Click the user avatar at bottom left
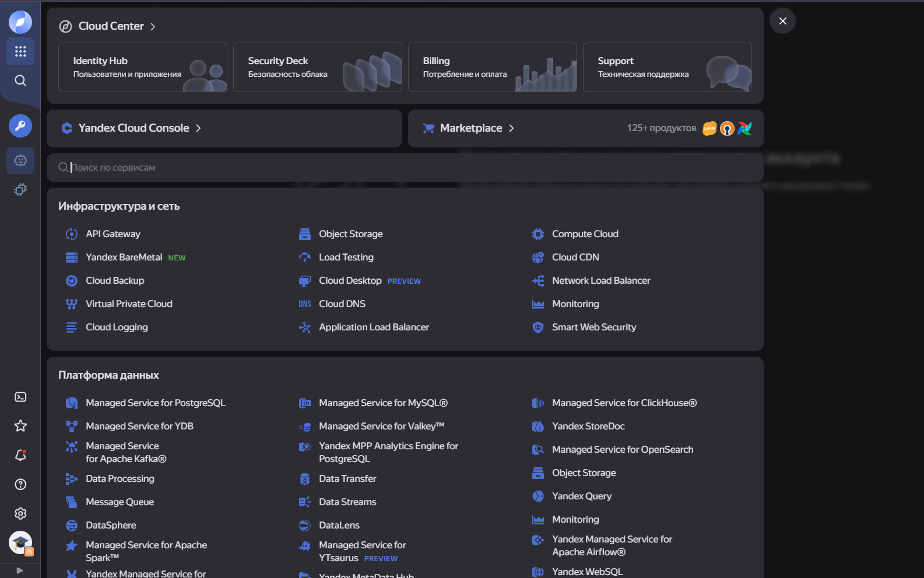The width and height of the screenshot is (924, 578). coord(20,542)
